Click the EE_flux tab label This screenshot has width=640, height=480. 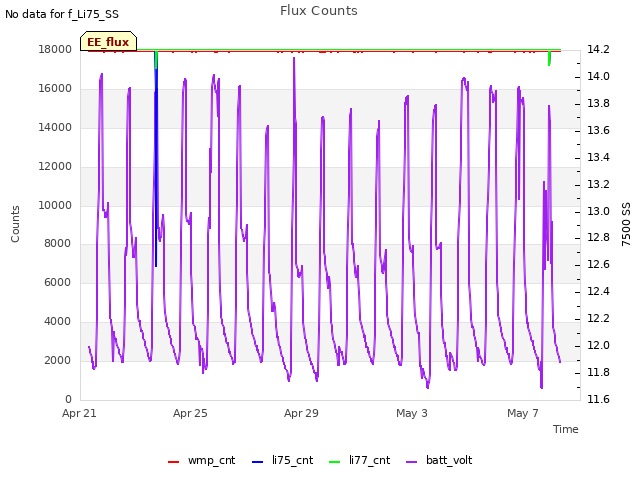108,42
